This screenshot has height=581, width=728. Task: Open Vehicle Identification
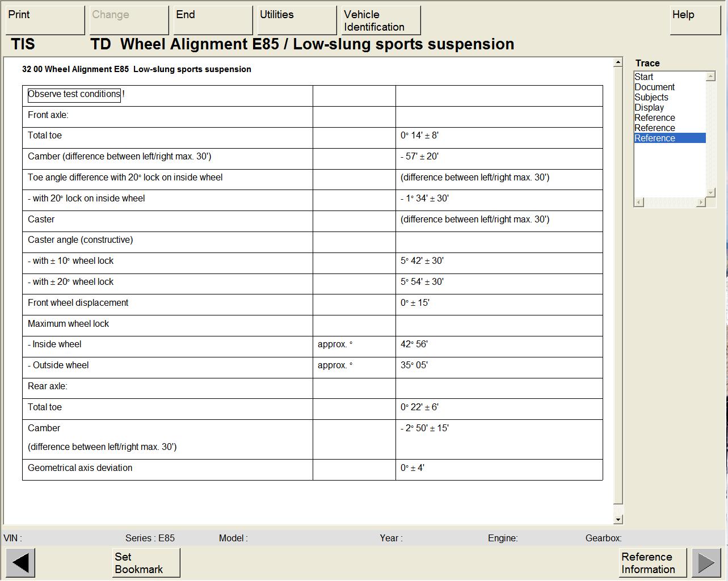pyautogui.click(x=381, y=20)
